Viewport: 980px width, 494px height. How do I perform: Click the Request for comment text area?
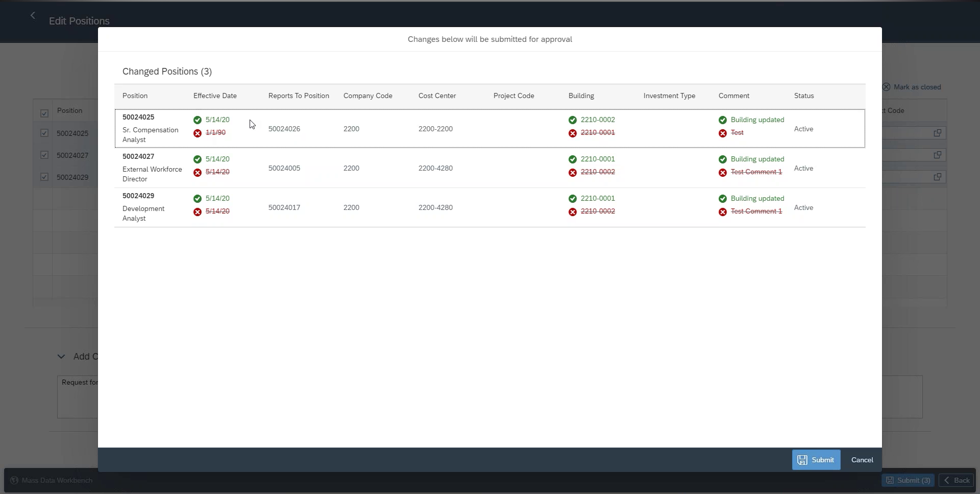click(78, 397)
